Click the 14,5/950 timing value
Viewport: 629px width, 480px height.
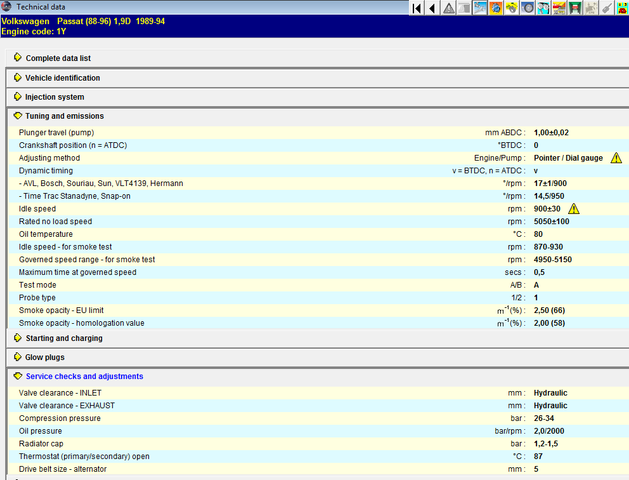[549, 196]
